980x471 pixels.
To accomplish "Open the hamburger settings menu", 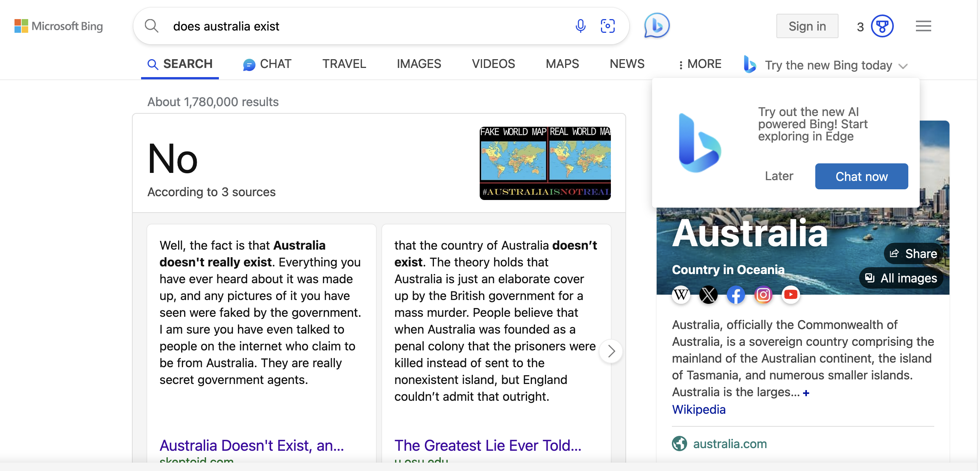I will pyautogui.click(x=923, y=26).
